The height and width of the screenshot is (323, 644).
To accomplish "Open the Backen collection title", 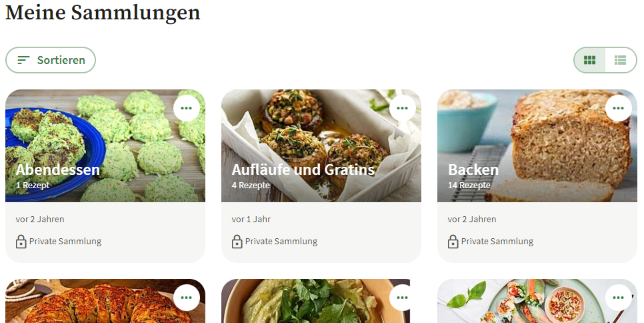I will [473, 170].
